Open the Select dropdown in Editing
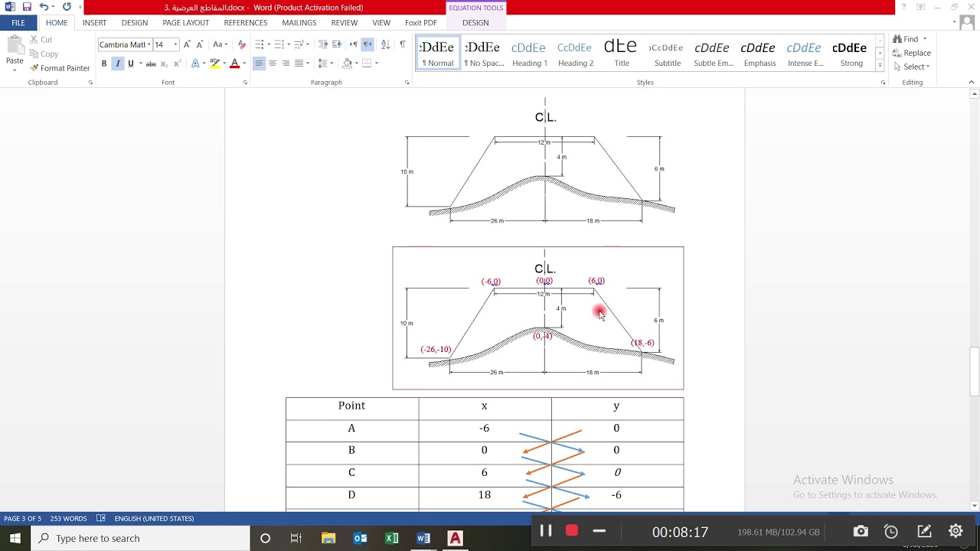Screen dimensions: 980x551 click(x=910, y=67)
